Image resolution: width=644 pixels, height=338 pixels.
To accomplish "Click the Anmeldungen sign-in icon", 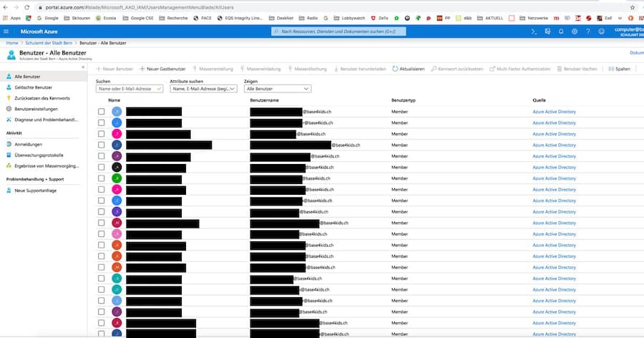I will click(x=9, y=145).
